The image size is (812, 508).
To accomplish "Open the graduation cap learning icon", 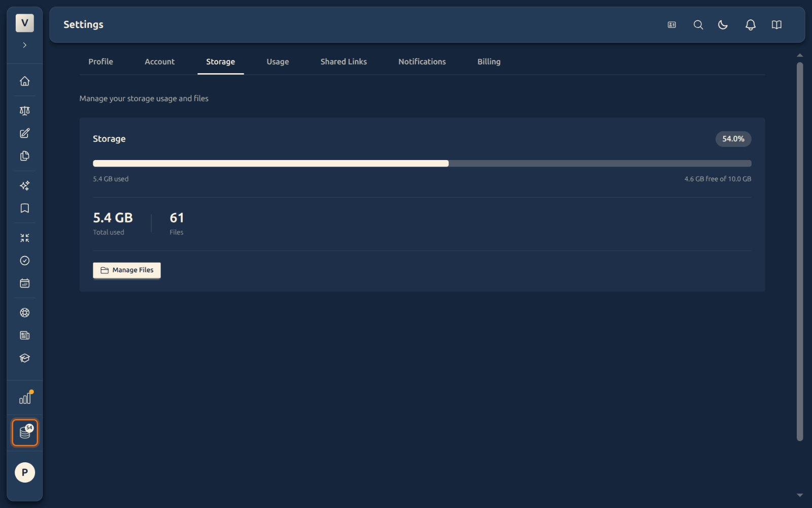I will pos(24,358).
